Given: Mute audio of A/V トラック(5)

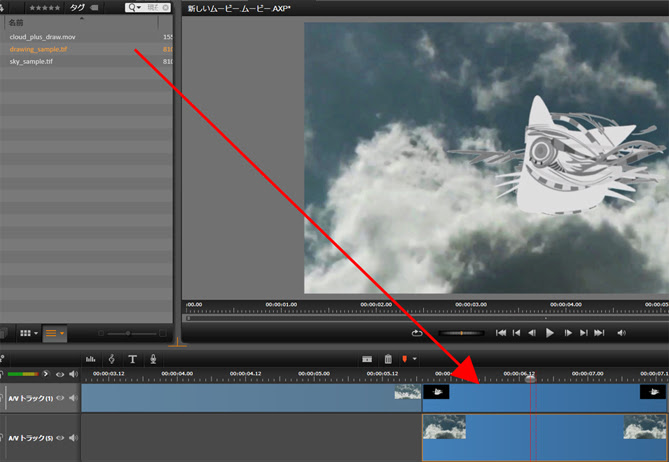Looking at the screenshot, I should (73, 438).
